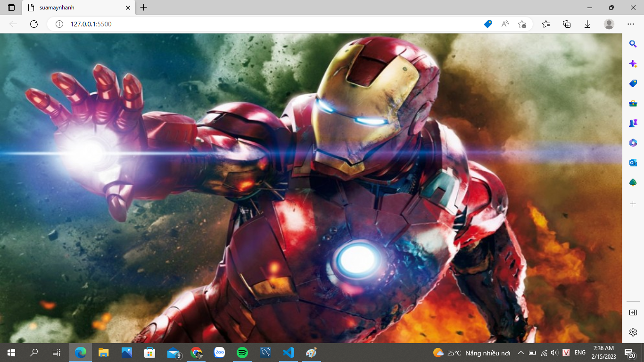Open Windows taskbar search
This screenshot has height=362, width=644.
click(x=34, y=353)
